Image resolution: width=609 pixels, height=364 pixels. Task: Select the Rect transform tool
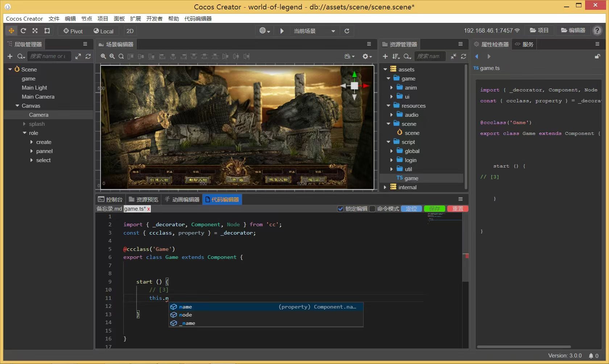pos(47,31)
